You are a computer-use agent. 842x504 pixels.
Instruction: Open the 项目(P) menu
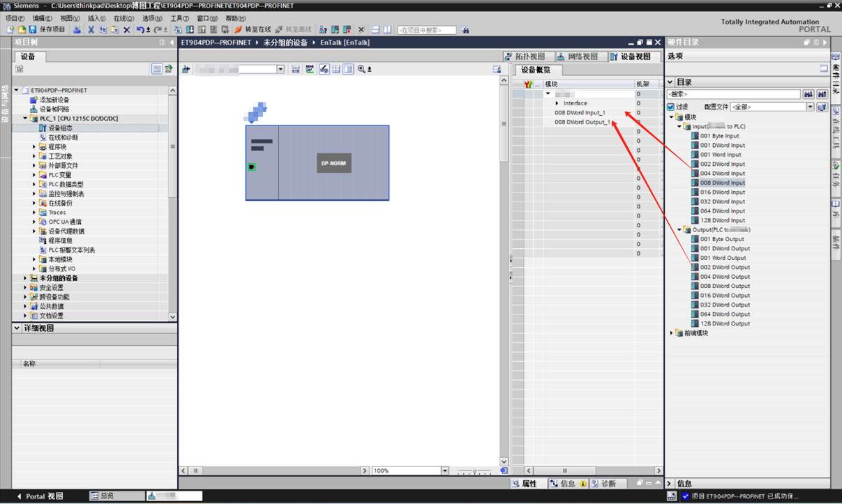(15, 18)
